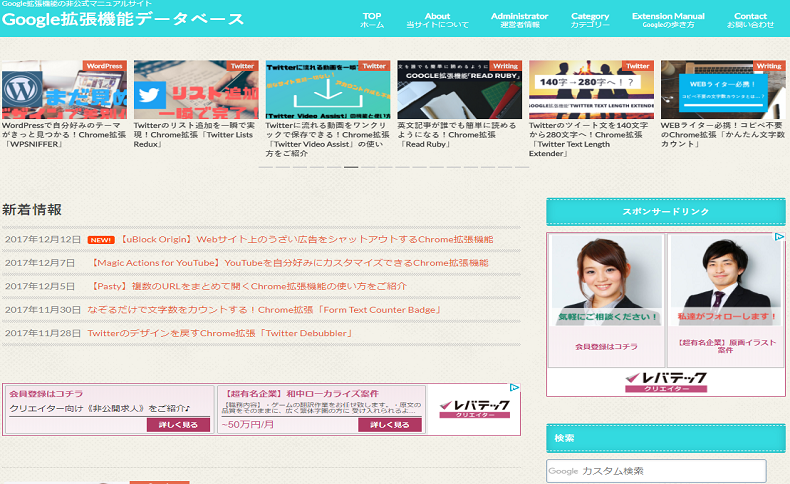The width and height of the screenshot is (790, 484).
Task: Click 原画イラスト案件 in sidebar ad
Action: point(726,346)
